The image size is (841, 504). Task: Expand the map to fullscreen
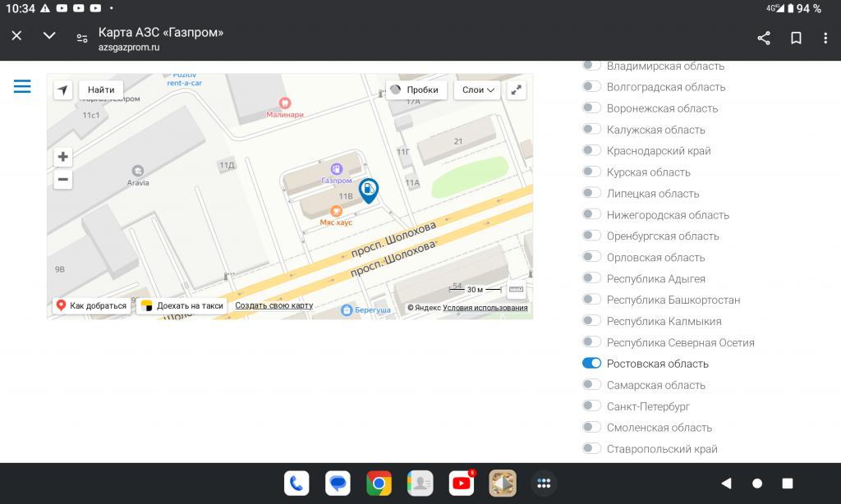coord(516,89)
